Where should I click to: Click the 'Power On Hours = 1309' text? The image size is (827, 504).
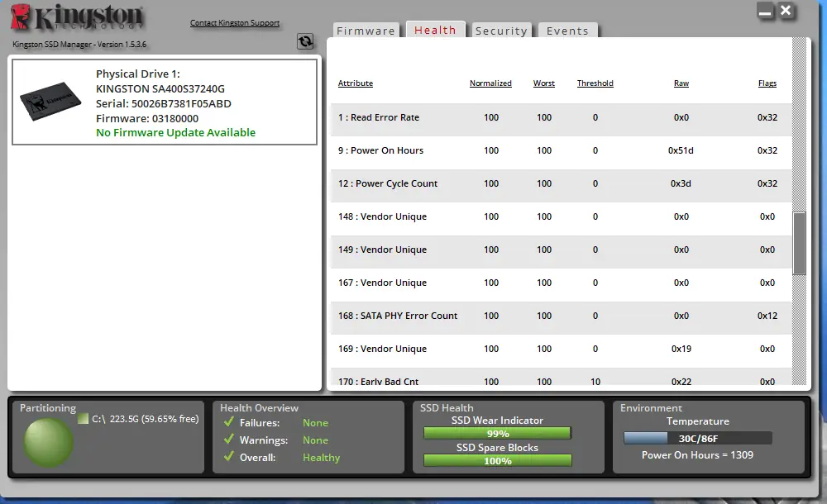coord(697,455)
